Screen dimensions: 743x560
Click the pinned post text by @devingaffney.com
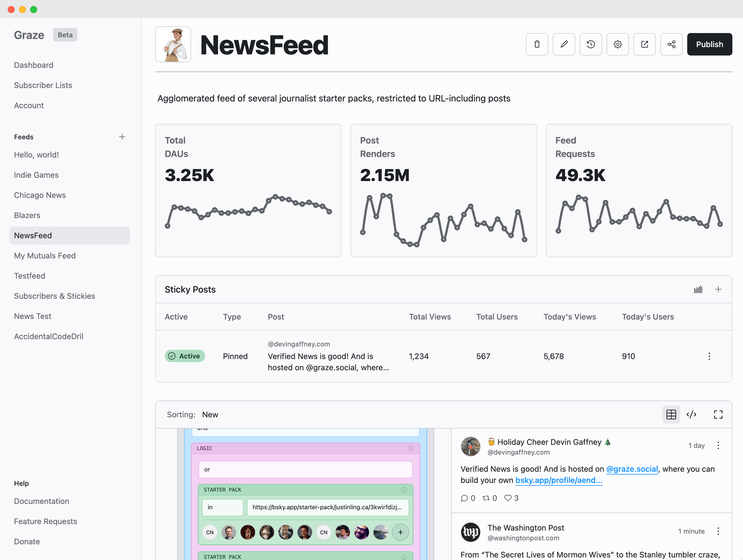328,362
